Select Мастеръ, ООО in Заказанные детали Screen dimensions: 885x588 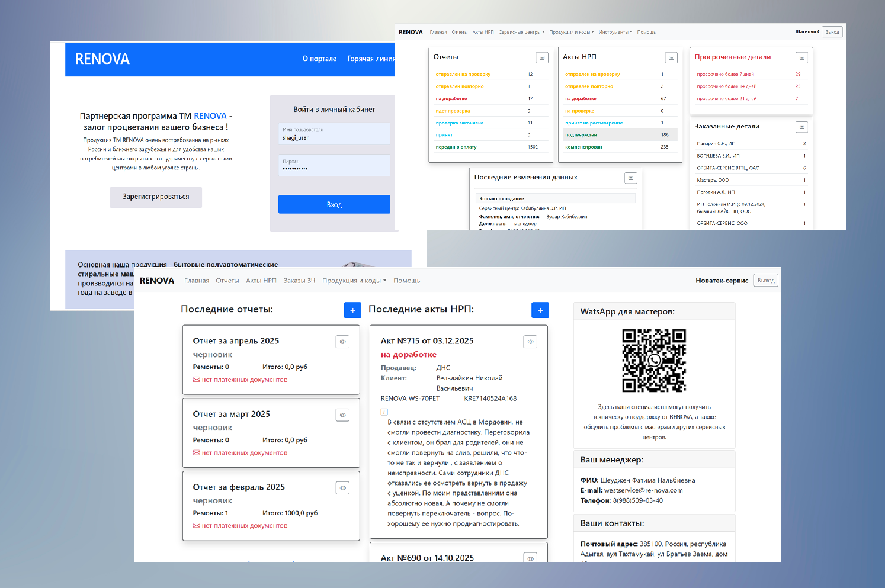coord(751,180)
